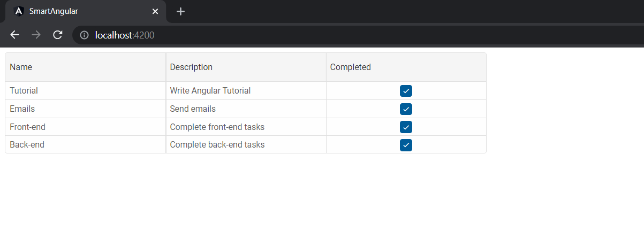Click the localhost:4200 address bar
Image resolution: width=644 pixels, height=231 pixels.
pos(358,35)
